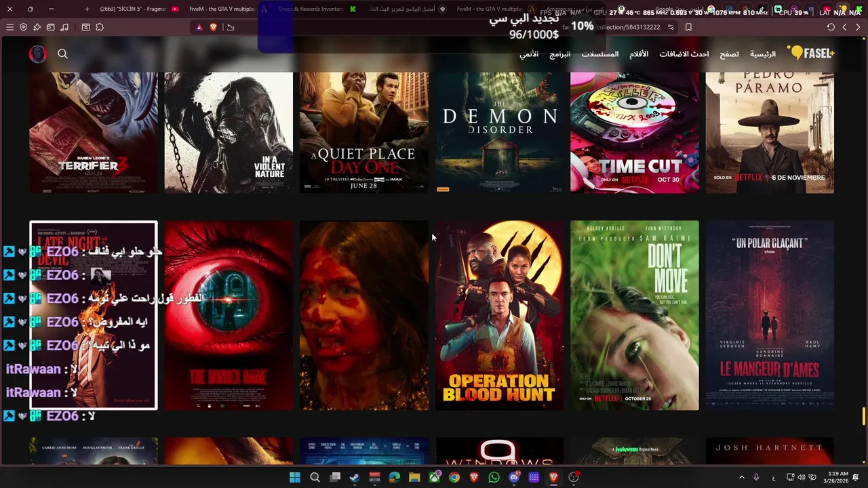The width and height of the screenshot is (868, 488).
Task: Show hidden tray icons chevron
Action: (741, 477)
